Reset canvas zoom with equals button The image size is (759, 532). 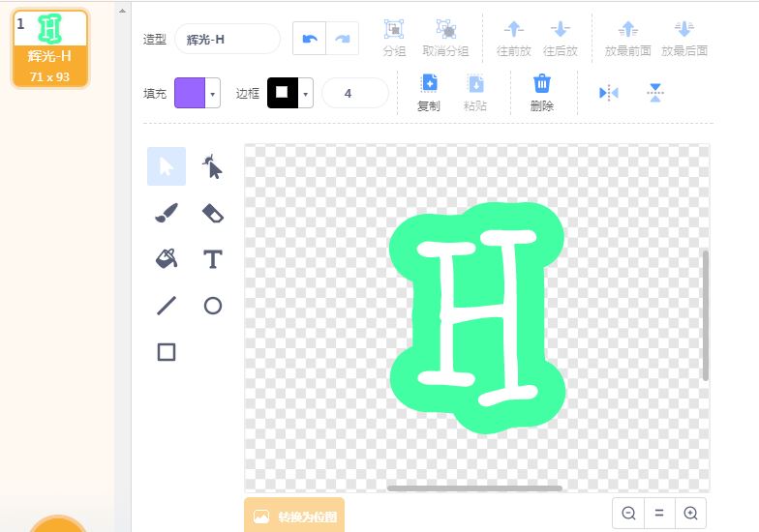coord(659,513)
